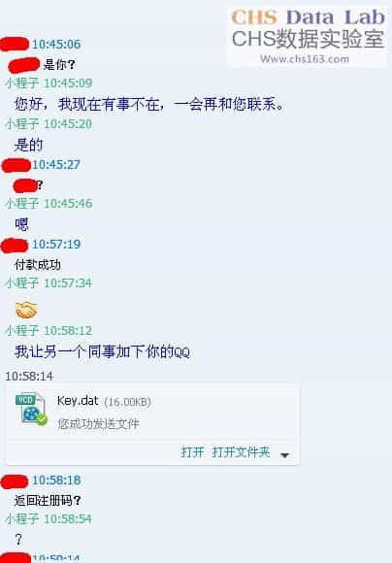Open the Key.dat file with 打开

192,451
